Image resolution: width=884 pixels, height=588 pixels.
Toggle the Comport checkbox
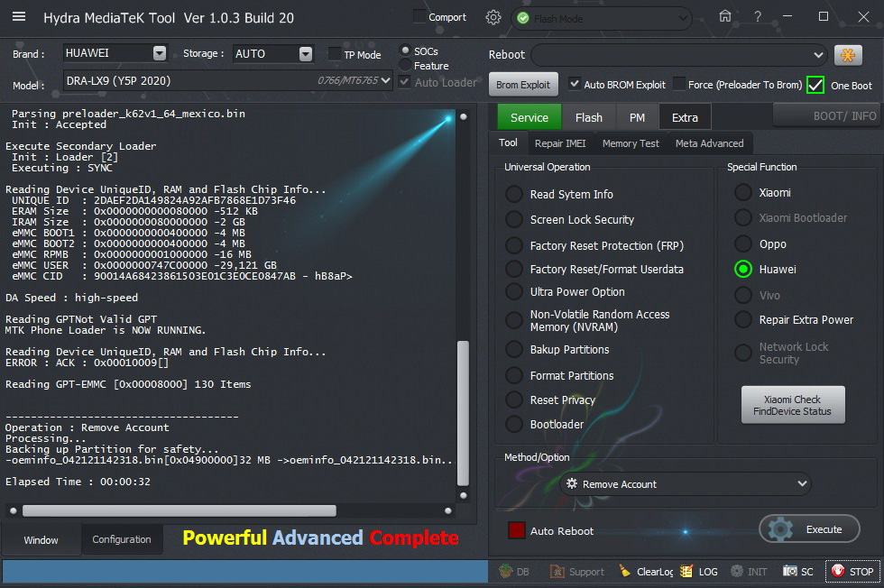(419, 16)
